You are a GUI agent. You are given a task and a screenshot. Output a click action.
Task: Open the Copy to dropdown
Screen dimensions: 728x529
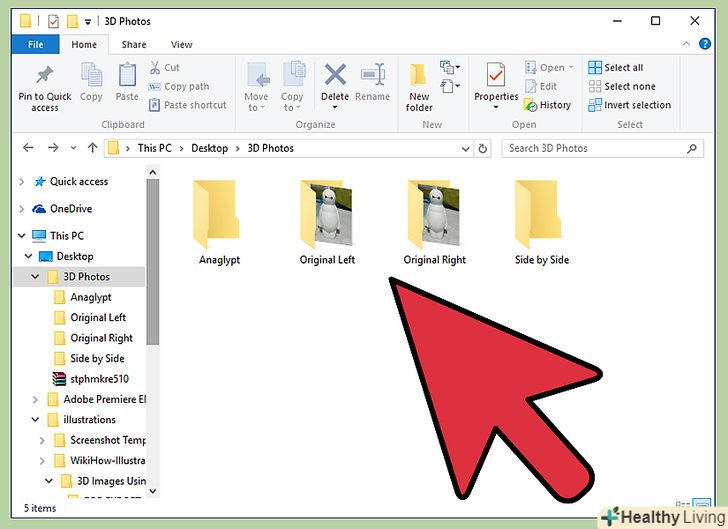292,87
